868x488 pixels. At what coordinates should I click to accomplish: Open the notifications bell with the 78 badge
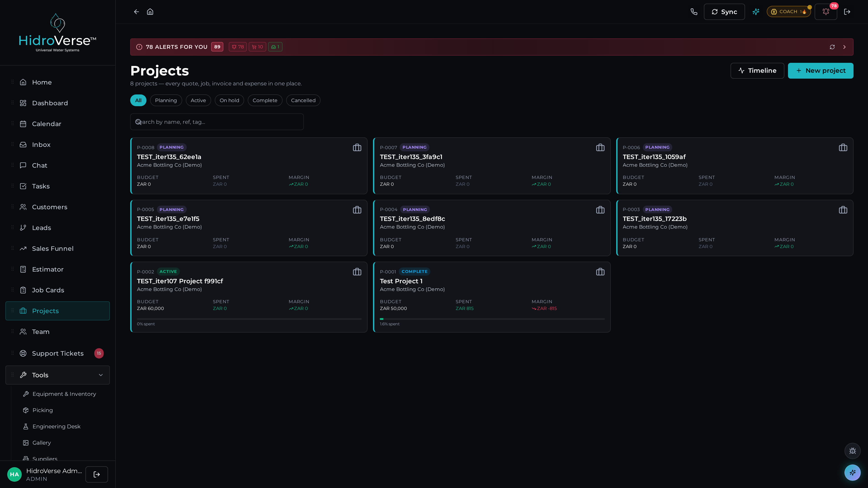click(x=826, y=12)
